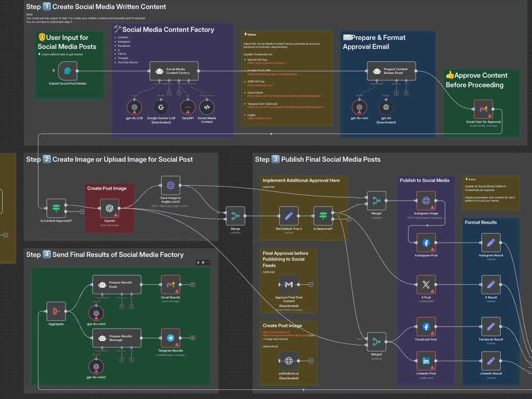
Task: Open the Google Studio API key link
Action: [x=272, y=74]
